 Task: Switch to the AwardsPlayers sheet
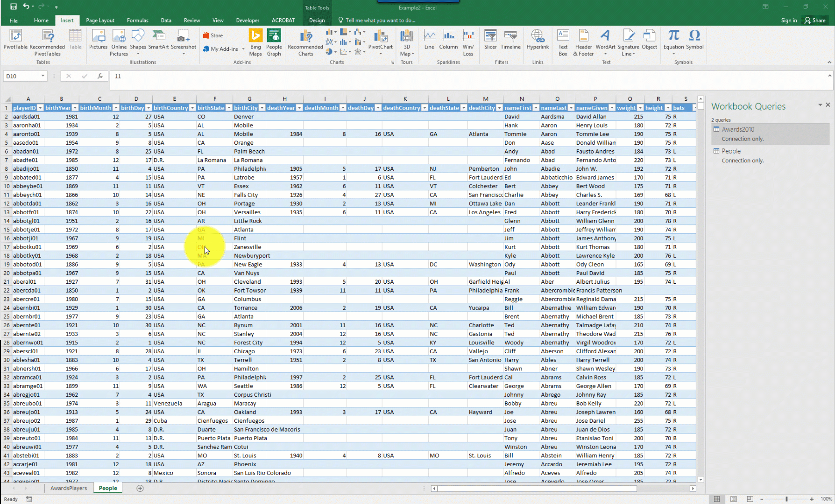[69, 488]
